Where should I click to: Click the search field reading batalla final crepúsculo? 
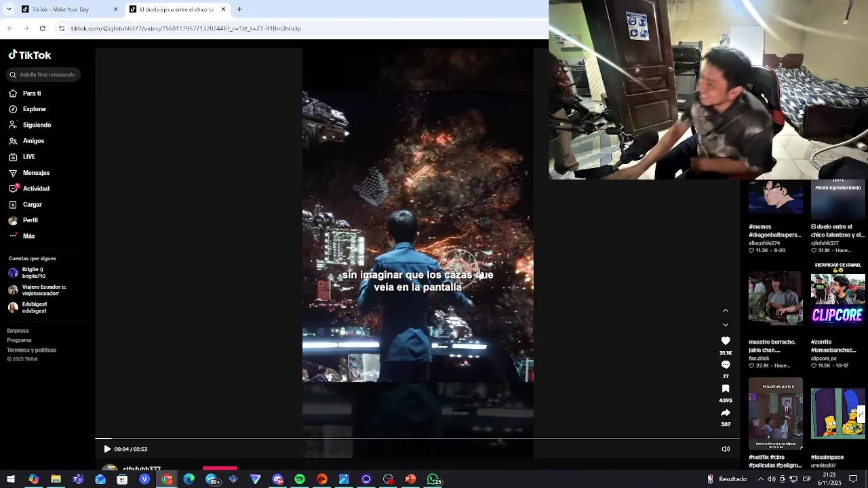pos(43,75)
